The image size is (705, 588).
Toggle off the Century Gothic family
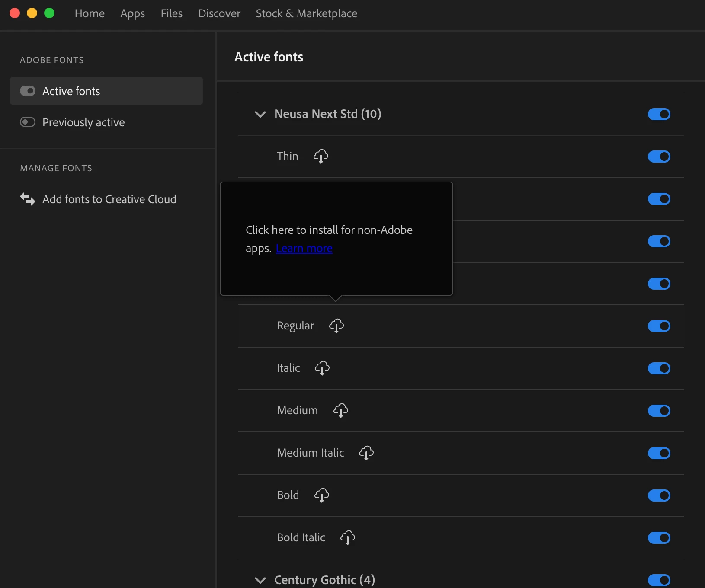coord(659,580)
